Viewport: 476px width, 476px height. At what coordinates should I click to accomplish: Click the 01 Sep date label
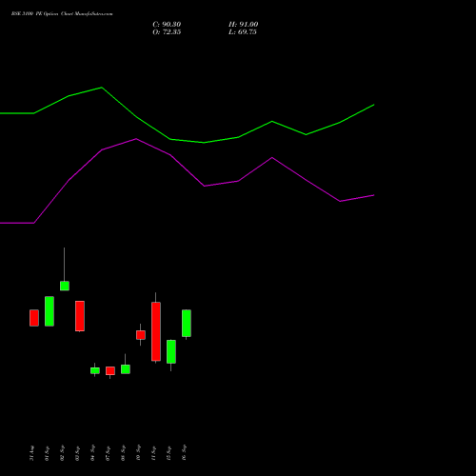click(x=47, y=453)
